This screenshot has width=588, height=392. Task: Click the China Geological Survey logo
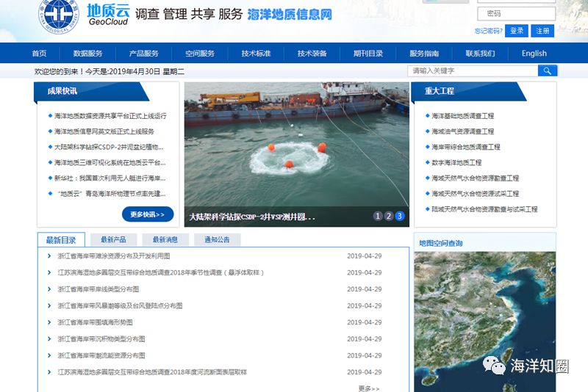tap(59, 15)
